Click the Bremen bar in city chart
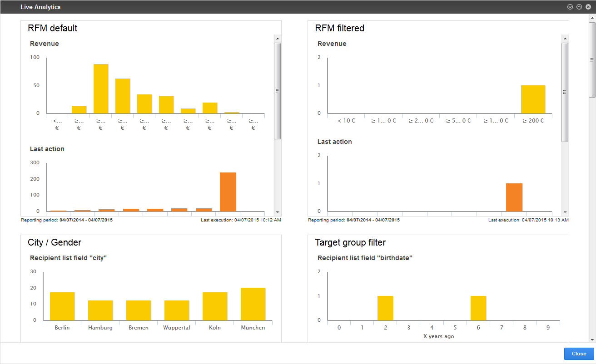The width and height of the screenshot is (596, 364). pos(139,310)
